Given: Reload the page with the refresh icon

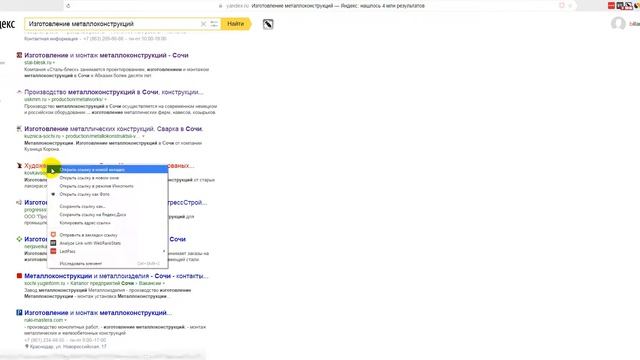Looking at the screenshot, I should [68, 6].
